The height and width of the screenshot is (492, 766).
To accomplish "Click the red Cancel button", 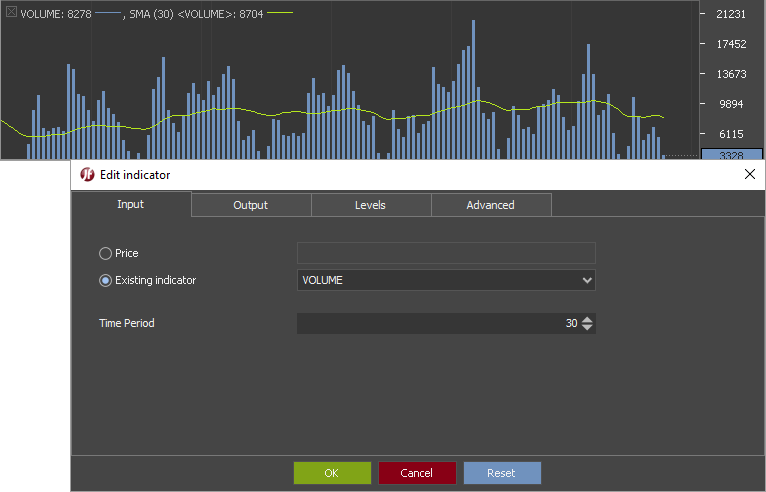I will coord(417,473).
